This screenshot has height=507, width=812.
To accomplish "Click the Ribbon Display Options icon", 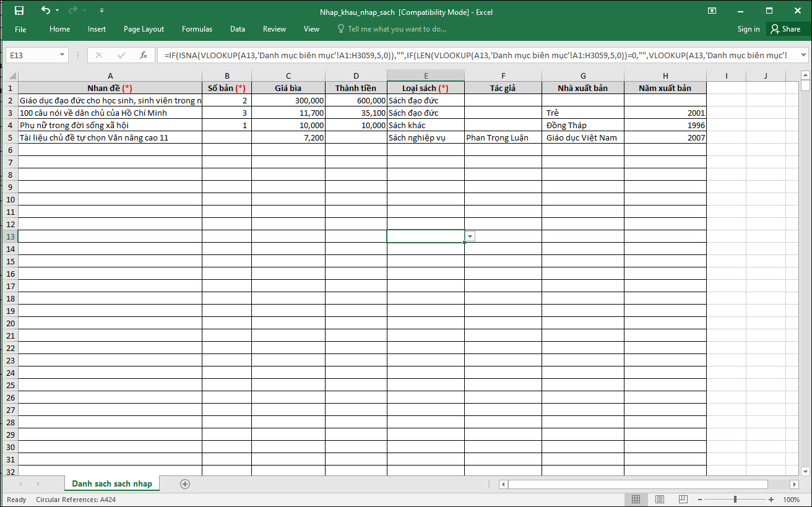I will (x=712, y=11).
